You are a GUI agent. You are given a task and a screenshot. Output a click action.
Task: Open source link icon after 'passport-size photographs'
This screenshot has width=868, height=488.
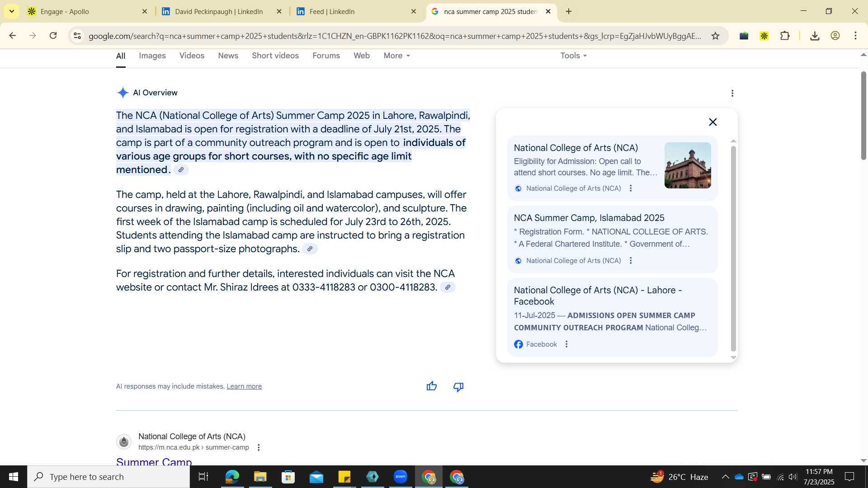(310, 249)
